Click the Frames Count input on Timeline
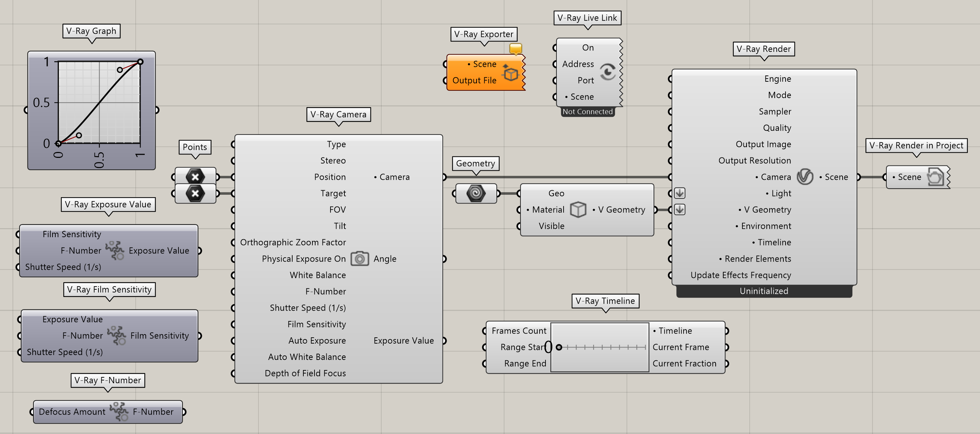980x434 pixels. (519, 330)
